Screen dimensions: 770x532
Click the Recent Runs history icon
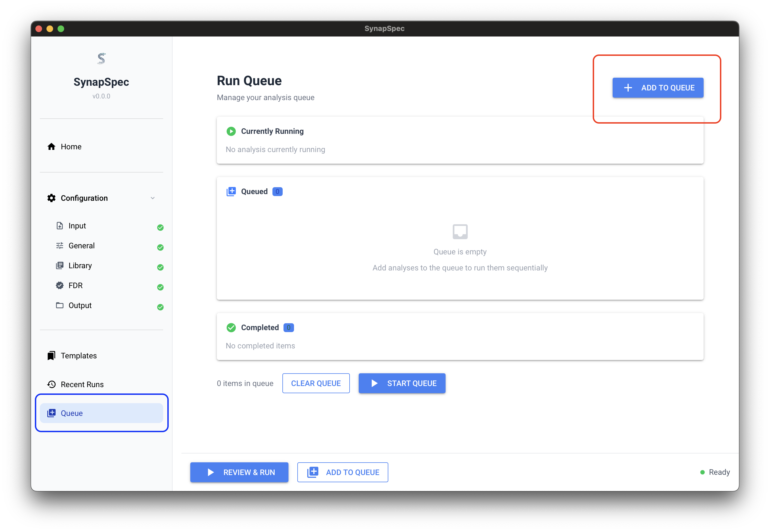pos(51,384)
